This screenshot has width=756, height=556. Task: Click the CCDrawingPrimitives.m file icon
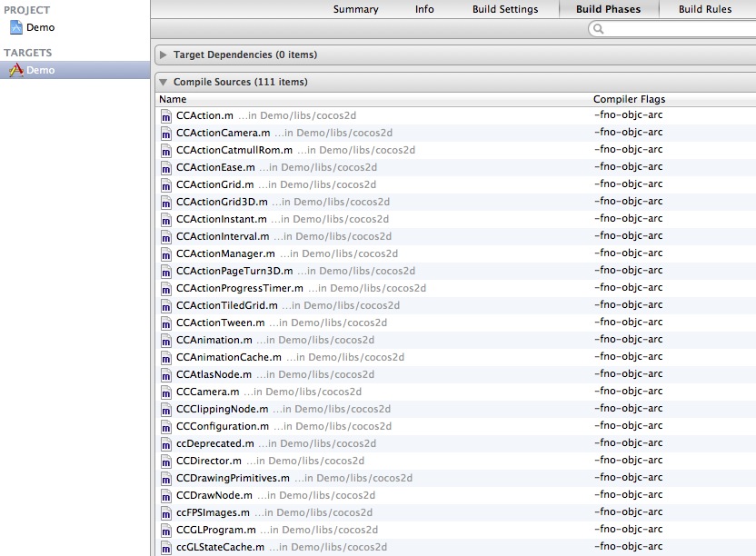click(166, 479)
